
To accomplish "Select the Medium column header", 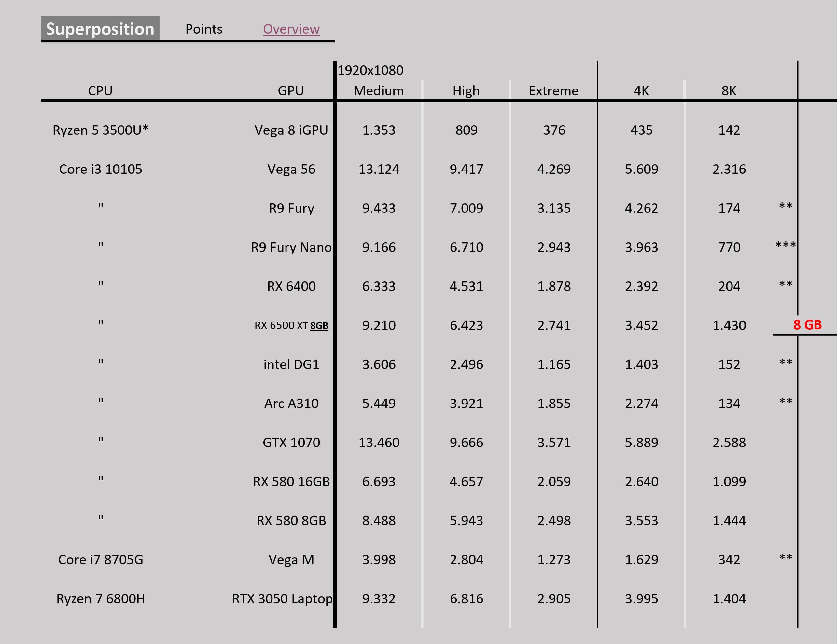I will tap(379, 91).
